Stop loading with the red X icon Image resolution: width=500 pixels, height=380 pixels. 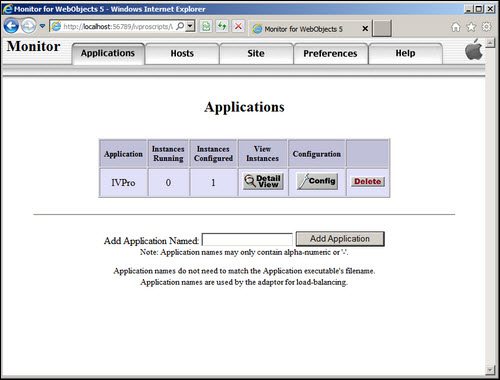click(238, 26)
